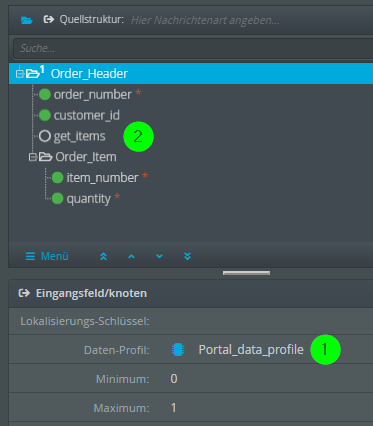The image size is (373, 426).
Task: Select the item_number field
Action: tap(102, 178)
